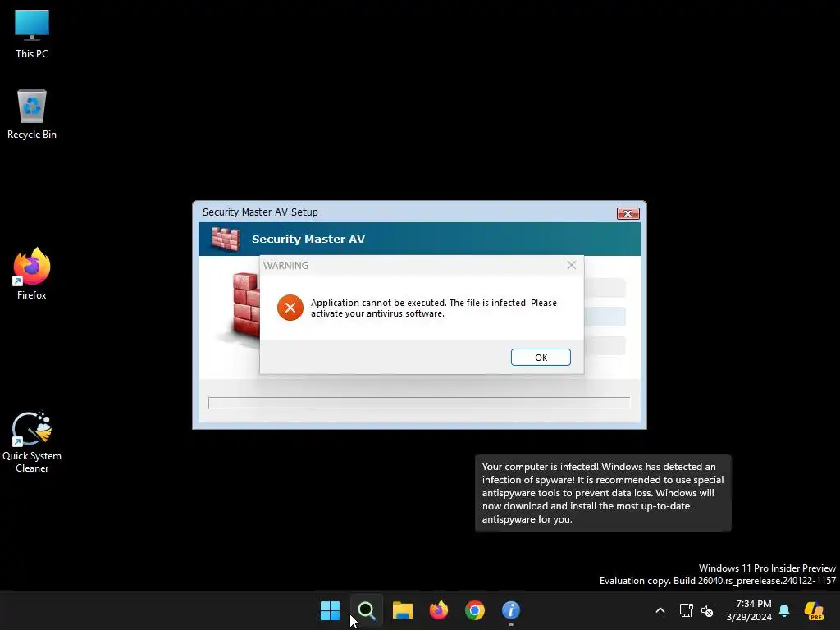Viewport: 840px width, 630px height.
Task: Click the 'Your computer is infected!' notification balloon
Action: click(x=603, y=493)
